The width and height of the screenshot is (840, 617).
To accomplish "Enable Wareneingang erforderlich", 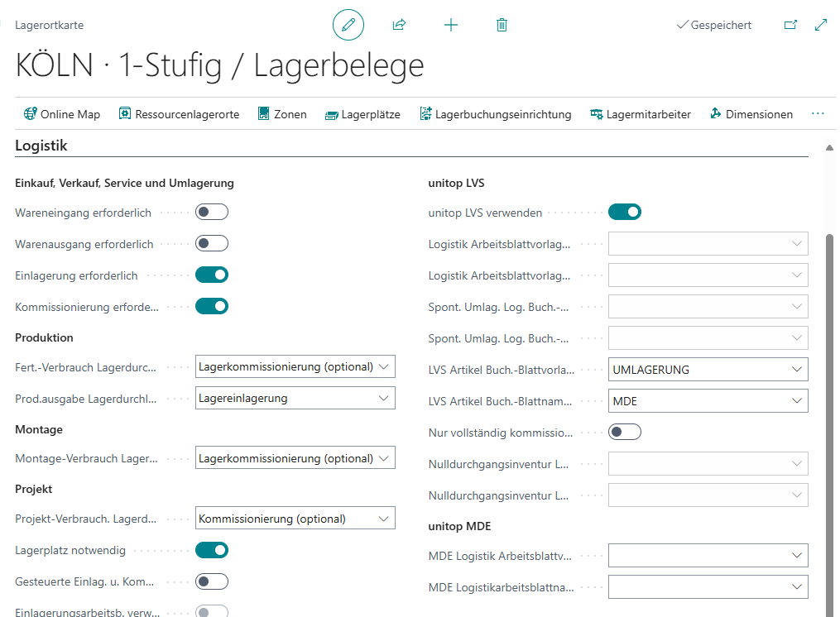I will tap(211, 211).
